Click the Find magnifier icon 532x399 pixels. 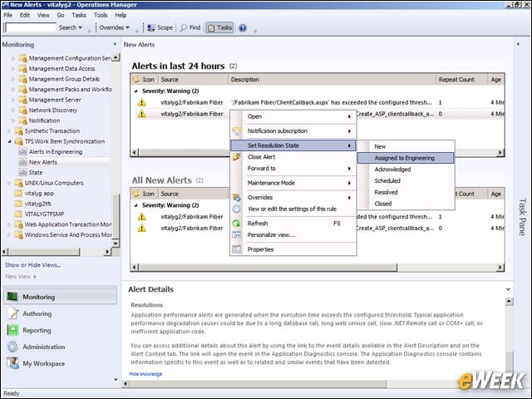click(184, 27)
